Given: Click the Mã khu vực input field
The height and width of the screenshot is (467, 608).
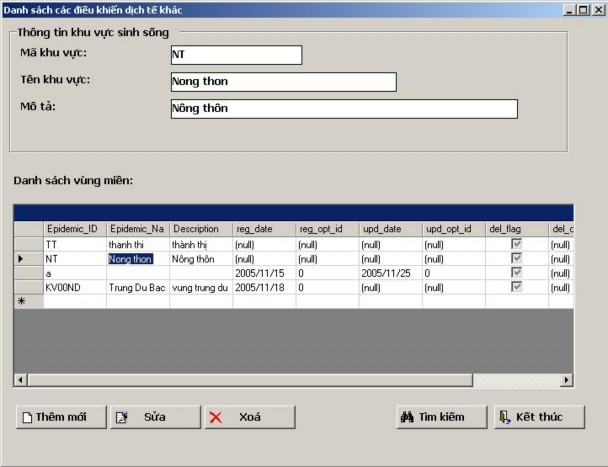Looking at the screenshot, I should click(235, 55).
